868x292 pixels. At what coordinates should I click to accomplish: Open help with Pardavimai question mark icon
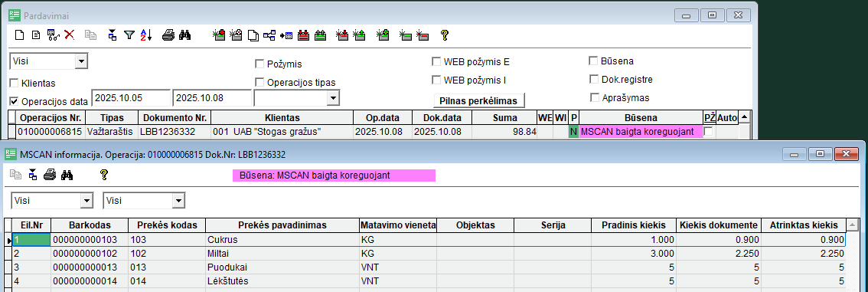(444, 35)
